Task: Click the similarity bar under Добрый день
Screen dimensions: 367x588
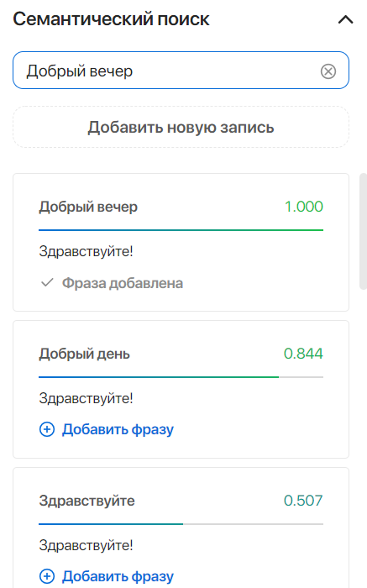Action: (181, 377)
